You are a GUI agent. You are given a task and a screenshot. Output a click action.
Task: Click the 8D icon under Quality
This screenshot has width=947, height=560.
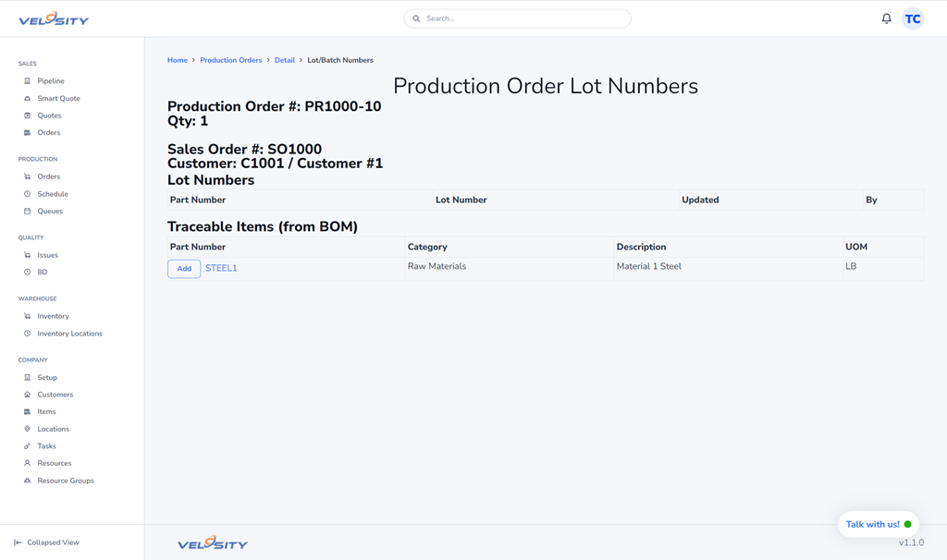tap(28, 273)
